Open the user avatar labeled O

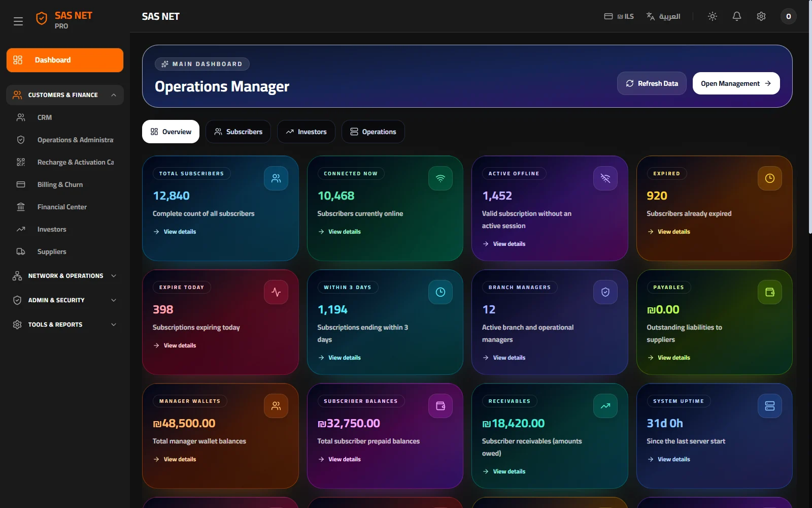click(788, 16)
